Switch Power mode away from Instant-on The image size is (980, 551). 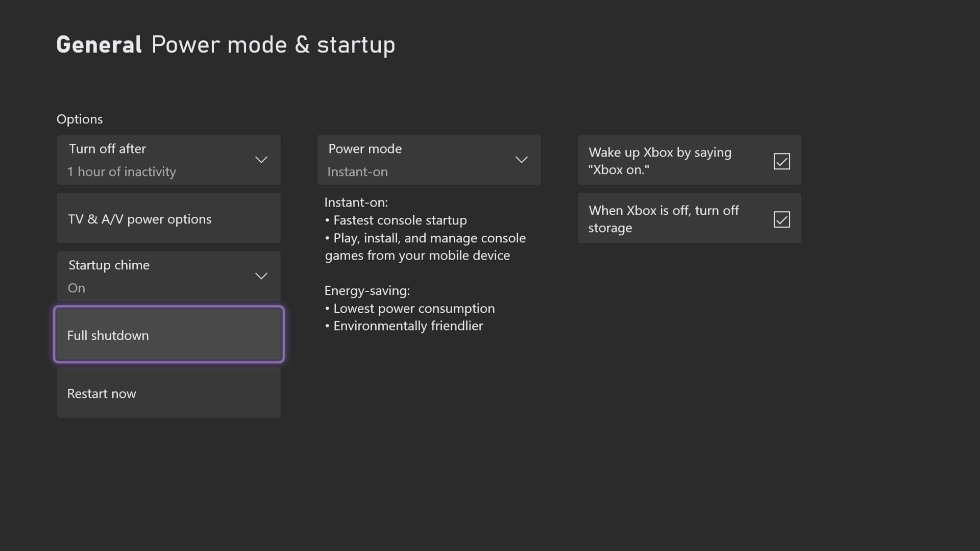[429, 159]
